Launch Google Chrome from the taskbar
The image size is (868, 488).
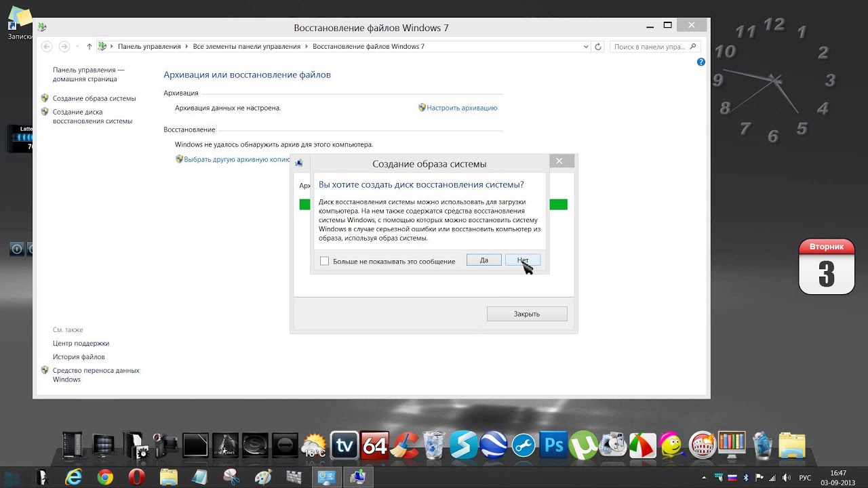click(x=105, y=477)
